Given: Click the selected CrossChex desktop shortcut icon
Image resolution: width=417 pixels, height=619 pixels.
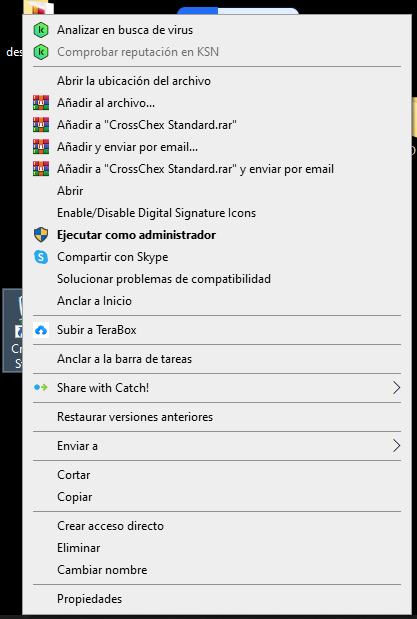Looking at the screenshot, I should coord(13,330).
